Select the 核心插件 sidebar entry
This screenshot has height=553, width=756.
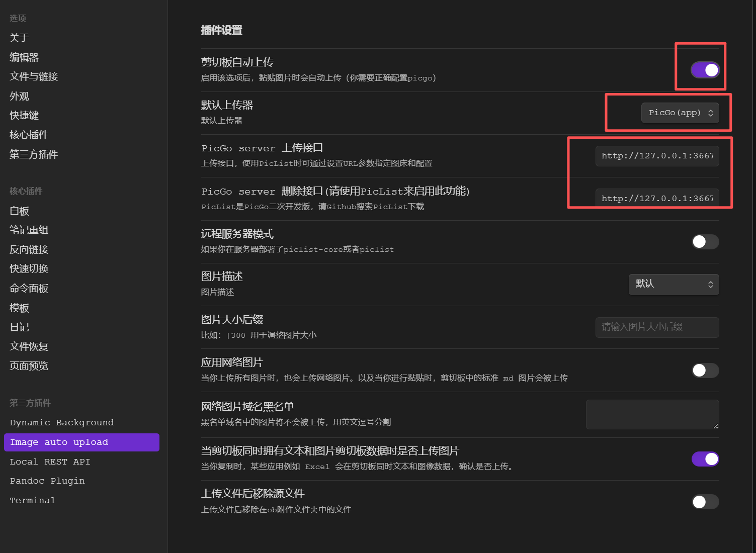(x=28, y=134)
